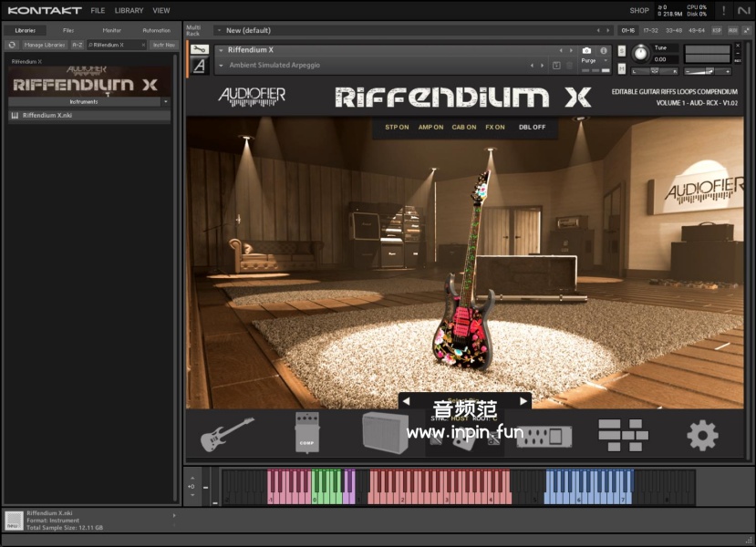Open the VIEW menu
The image size is (756, 547).
click(x=161, y=10)
